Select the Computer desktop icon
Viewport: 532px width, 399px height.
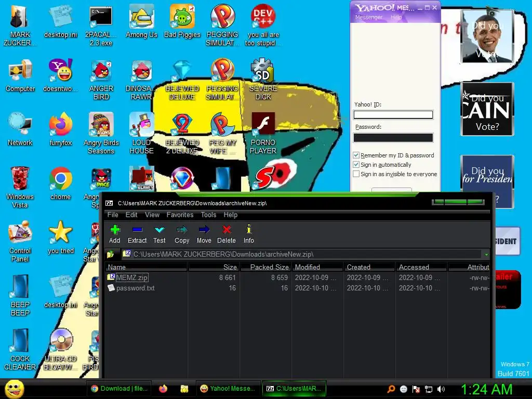click(x=20, y=75)
